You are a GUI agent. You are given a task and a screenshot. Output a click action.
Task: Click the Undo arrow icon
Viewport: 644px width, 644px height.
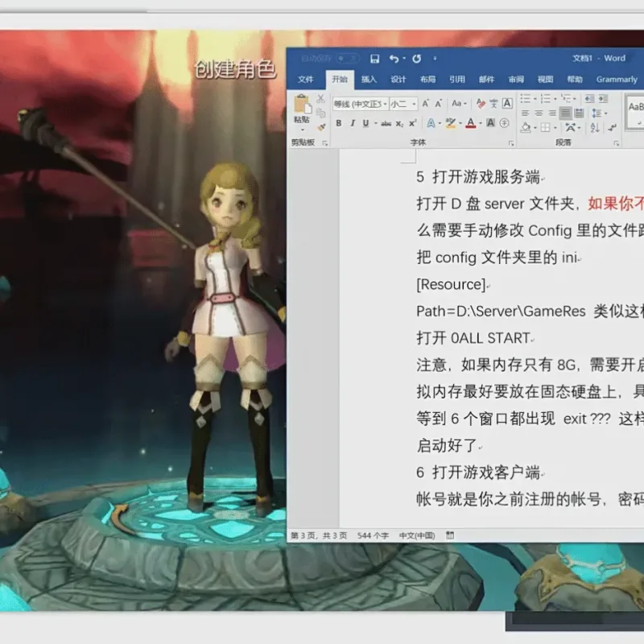394,59
